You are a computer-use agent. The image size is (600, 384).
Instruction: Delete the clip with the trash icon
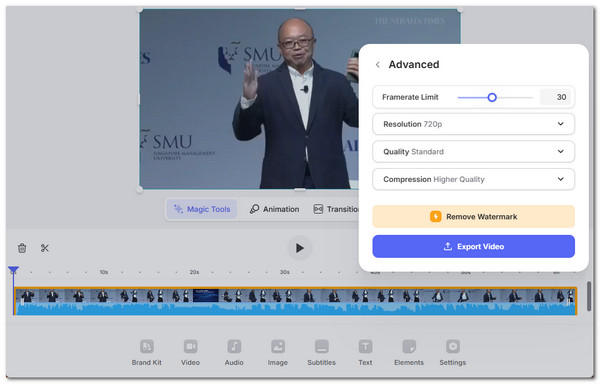click(x=22, y=248)
